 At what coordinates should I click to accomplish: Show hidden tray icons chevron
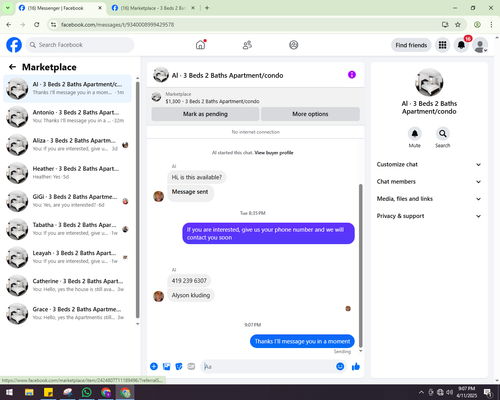coord(421,392)
